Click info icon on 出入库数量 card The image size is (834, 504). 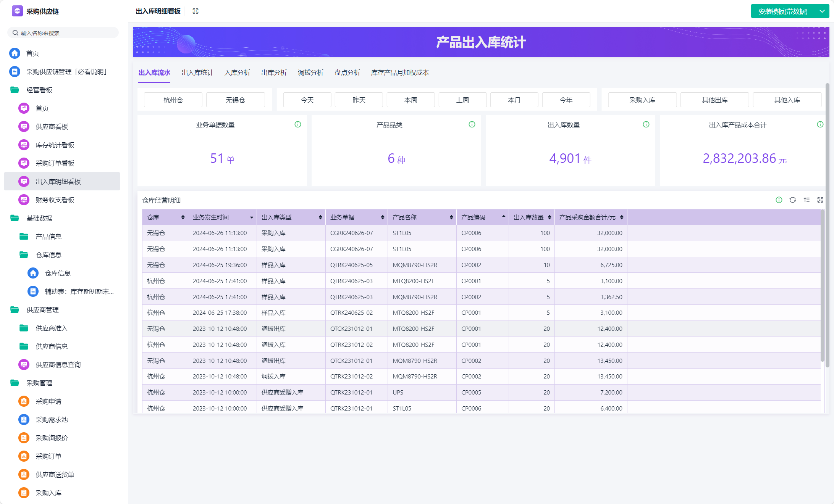[x=646, y=124]
